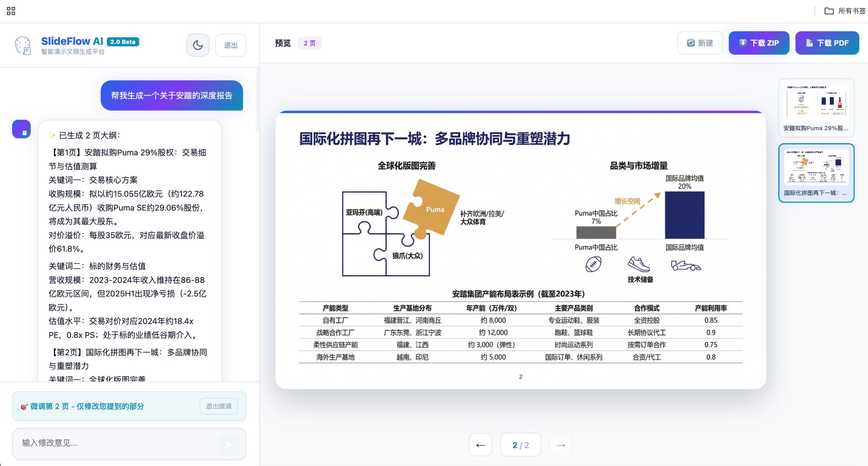The width and height of the screenshot is (868, 466).
Task: Click the send arrow to submit feedback
Action: click(229, 444)
